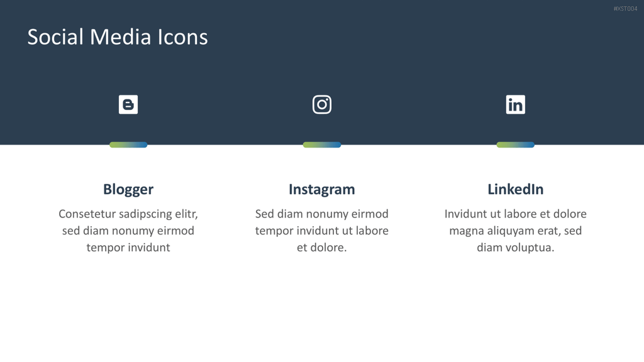
Task: Select the gradient bar below LinkedIn icon
Action: coord(516,145)
